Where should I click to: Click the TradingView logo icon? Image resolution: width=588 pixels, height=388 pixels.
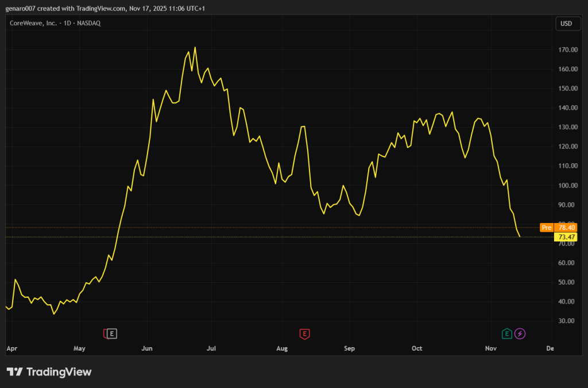(15, 372)
